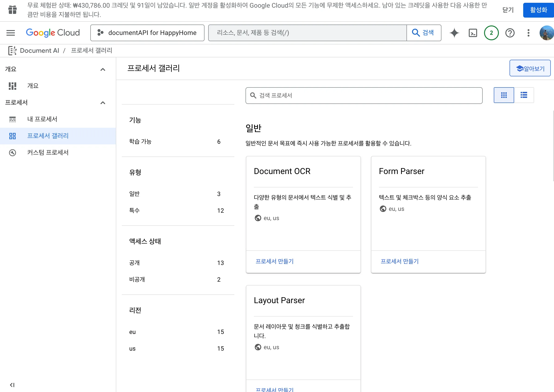Open the help question mark menu
The image size is (554, 392).
(510, 33)
